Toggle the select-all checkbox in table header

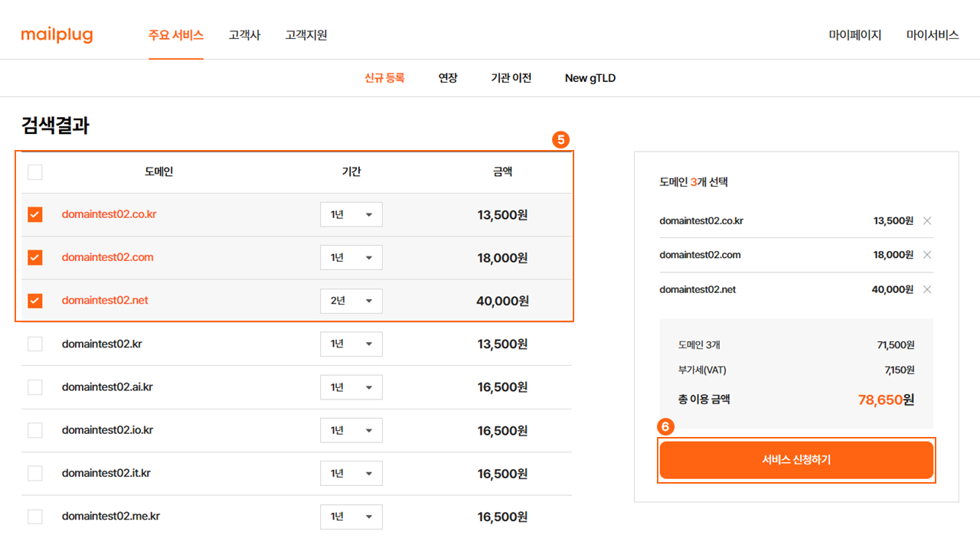pos(35,172)
